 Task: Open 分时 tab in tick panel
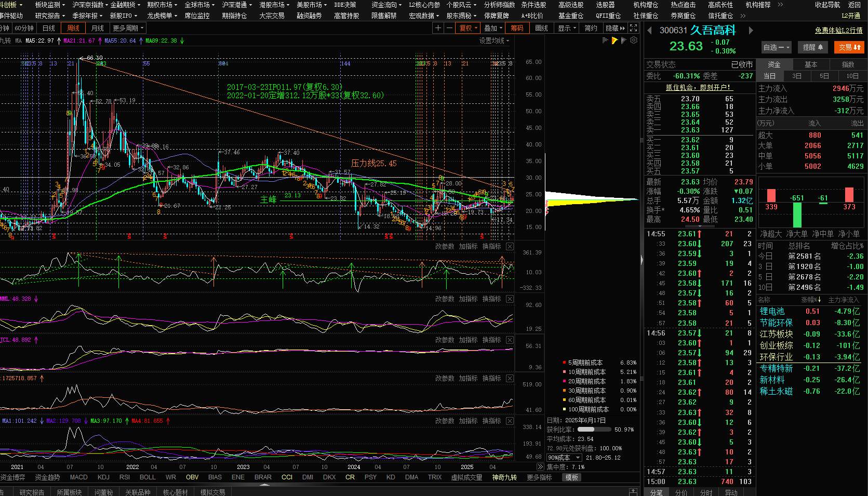[x=706, y=492]
